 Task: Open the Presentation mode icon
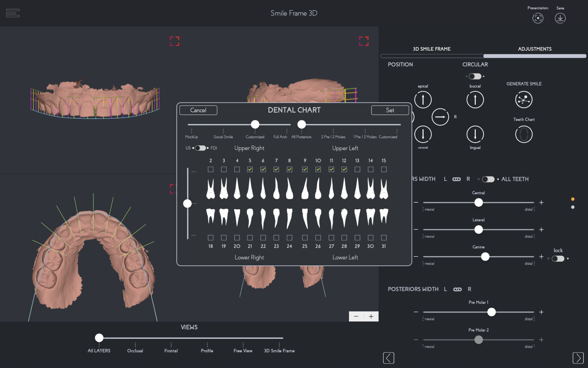(x=538, y=18)
